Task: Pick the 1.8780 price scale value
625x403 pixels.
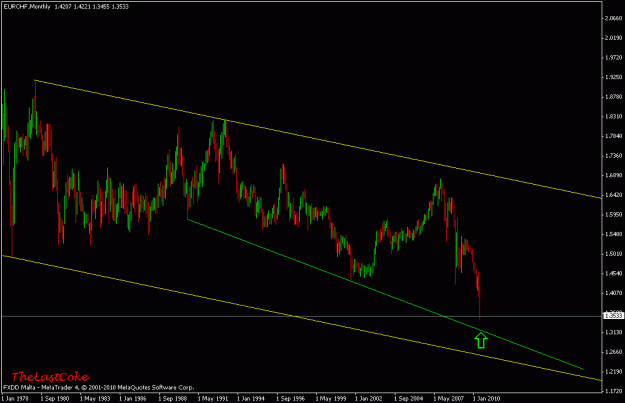Action: click(x=613, y=97)
